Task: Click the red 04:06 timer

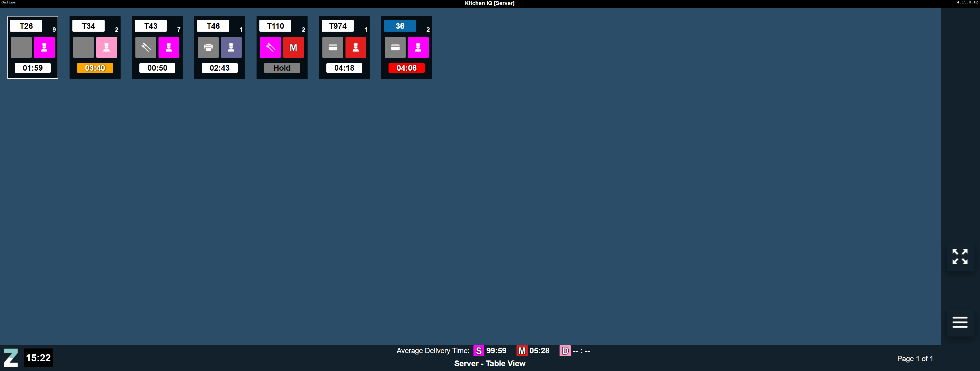Action: coord(406,68)
